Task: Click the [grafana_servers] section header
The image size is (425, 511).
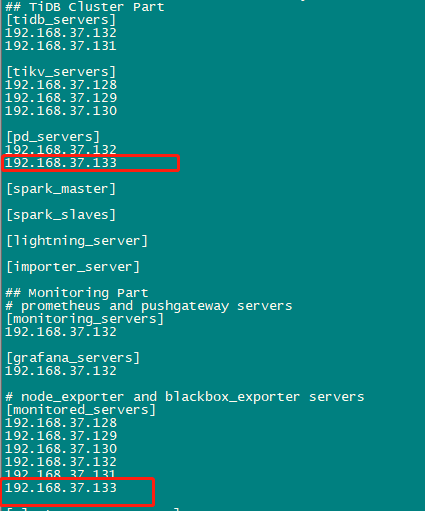Action: tap(73, 358)
